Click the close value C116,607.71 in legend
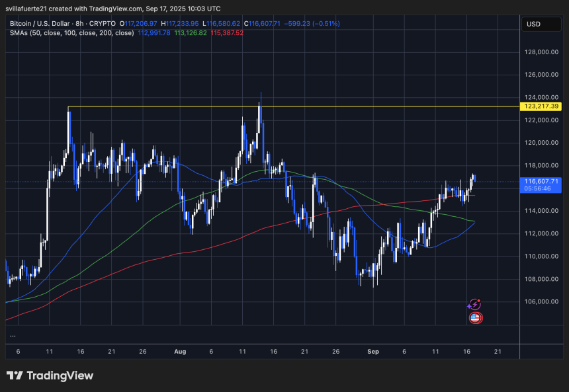The height and width of the screenshot is (392, 569). click(x=263, y=23)
